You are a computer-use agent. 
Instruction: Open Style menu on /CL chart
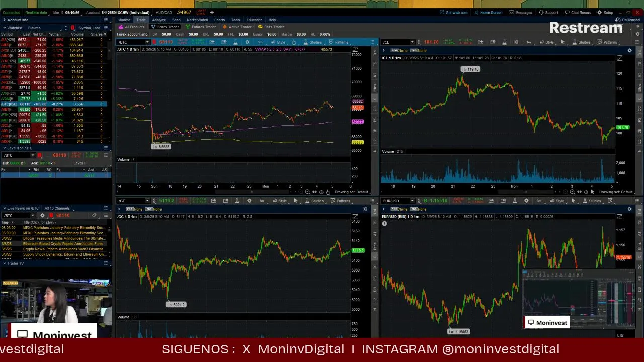tap(547, 42)
